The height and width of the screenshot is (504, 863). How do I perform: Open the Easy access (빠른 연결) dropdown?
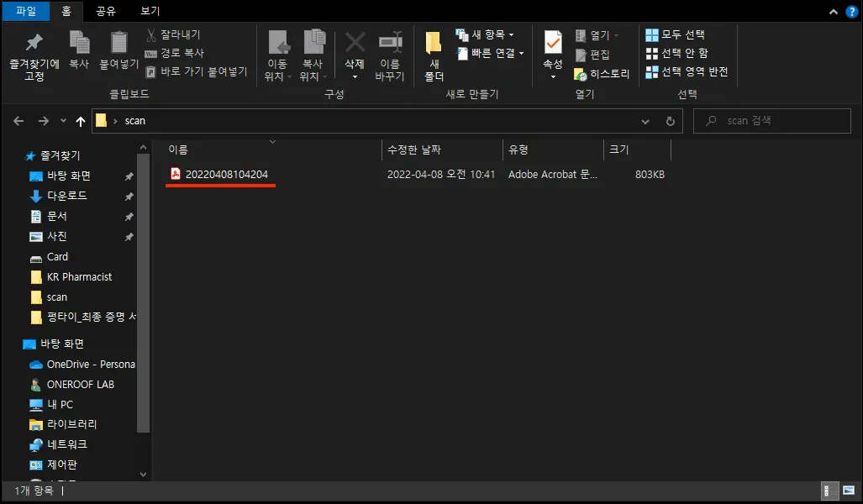pos(490,54)
